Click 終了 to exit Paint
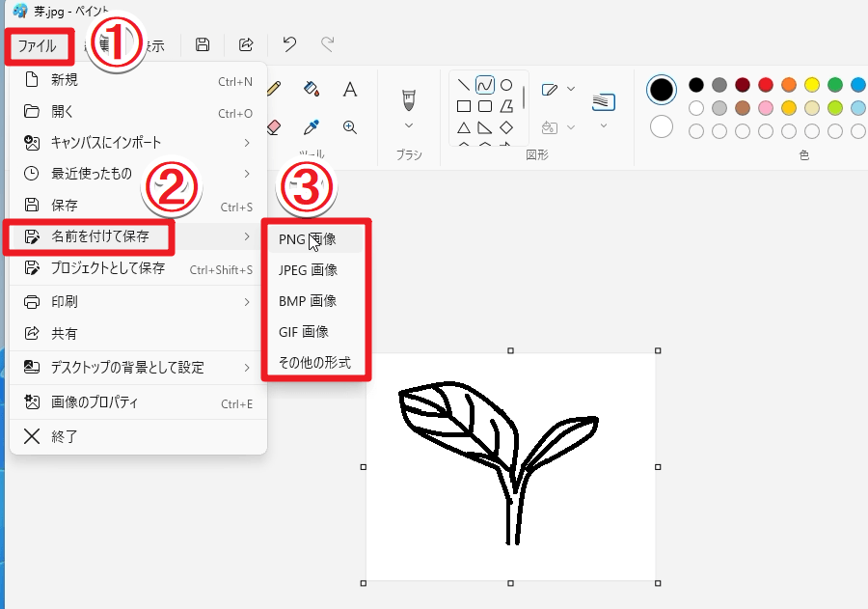Viewport: 868px width, 609px height. (138, 436)
